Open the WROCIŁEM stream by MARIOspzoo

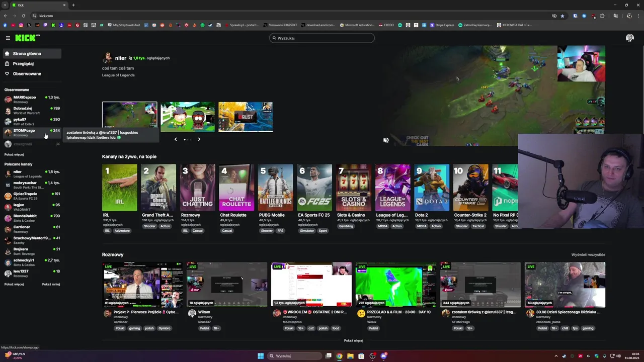pyautogui.click(x=311, y=285)
